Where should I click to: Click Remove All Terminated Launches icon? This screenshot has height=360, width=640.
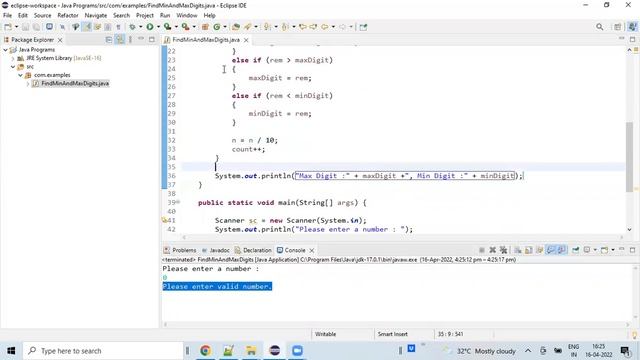pyautogui.click(x=504, y=250)
